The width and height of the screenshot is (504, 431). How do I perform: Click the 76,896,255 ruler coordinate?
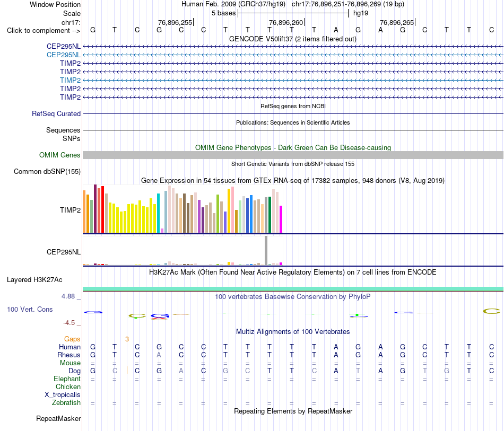pyautogui.click(x=175, y=22)
